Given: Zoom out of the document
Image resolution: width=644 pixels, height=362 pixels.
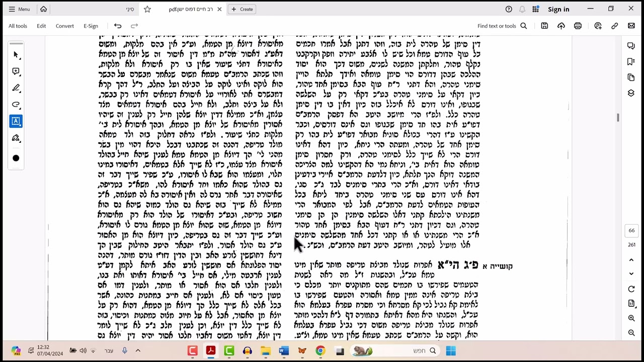Looking at the screenshot, I should (x=631, y=333).
